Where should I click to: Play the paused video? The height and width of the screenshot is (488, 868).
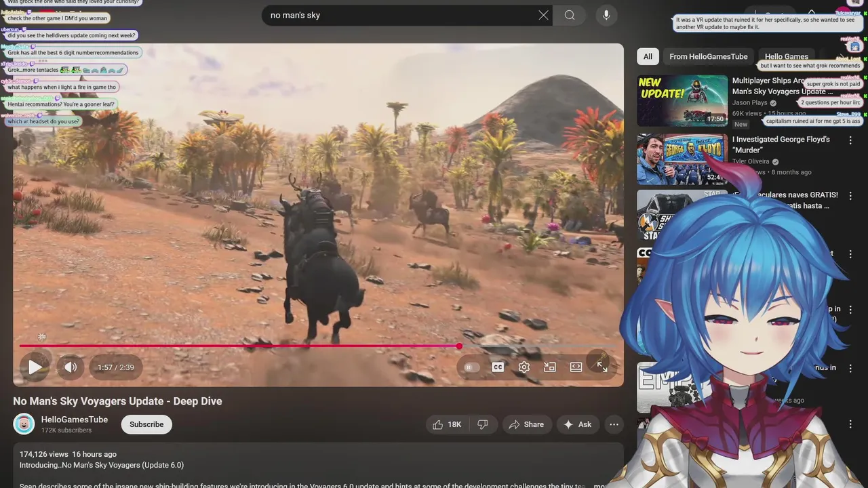(35, 367)
